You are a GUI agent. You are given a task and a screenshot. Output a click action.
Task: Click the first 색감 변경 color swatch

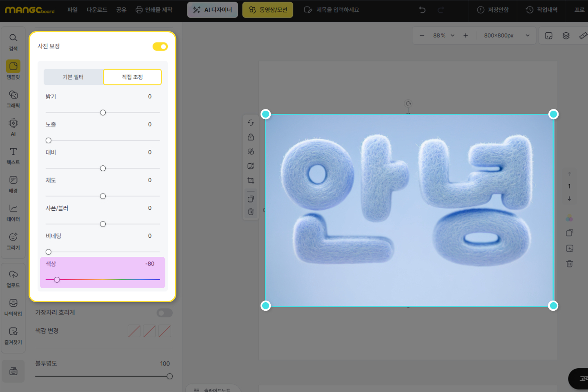tap(134, 331)
